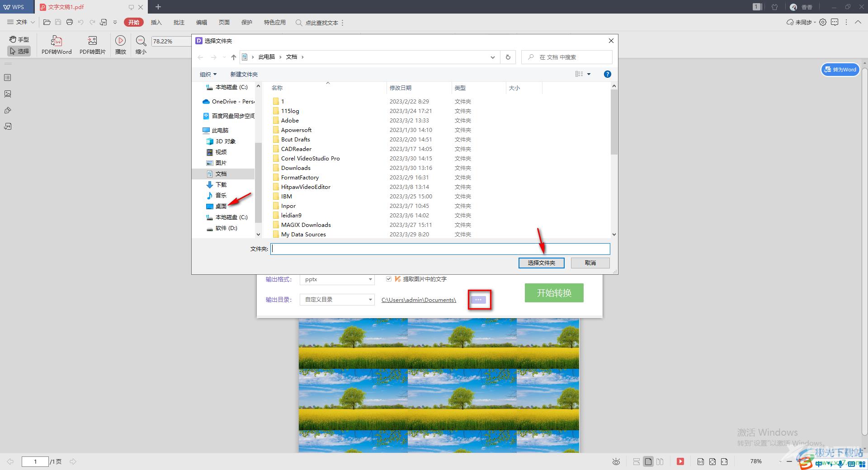Select the 手型 hand tool
The height and width of the screenshot is (470, 868).
tap(19, 39)
